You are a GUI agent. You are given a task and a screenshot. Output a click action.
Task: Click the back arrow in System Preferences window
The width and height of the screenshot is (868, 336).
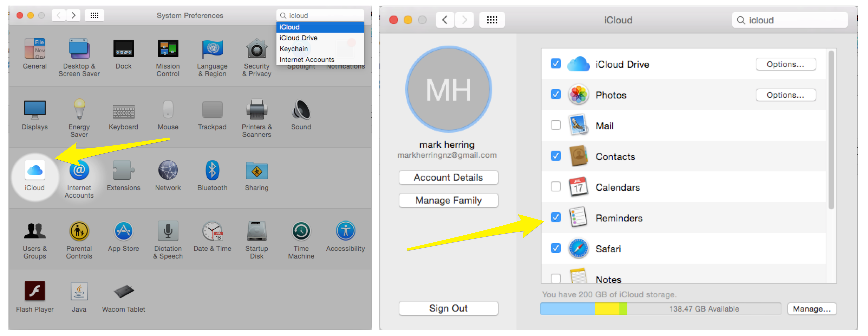tap(59, 15)
